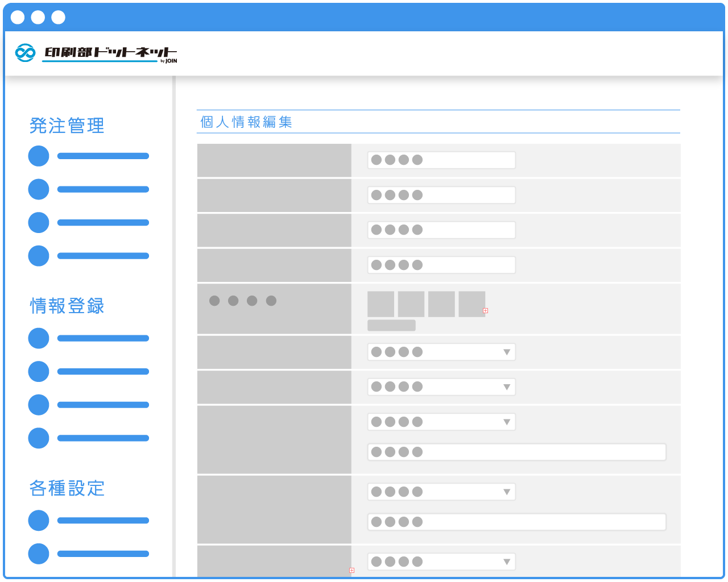The height and width of the screenshot is (582, 728).
Task: Focus the first wide text field
Action: point(517,452)
